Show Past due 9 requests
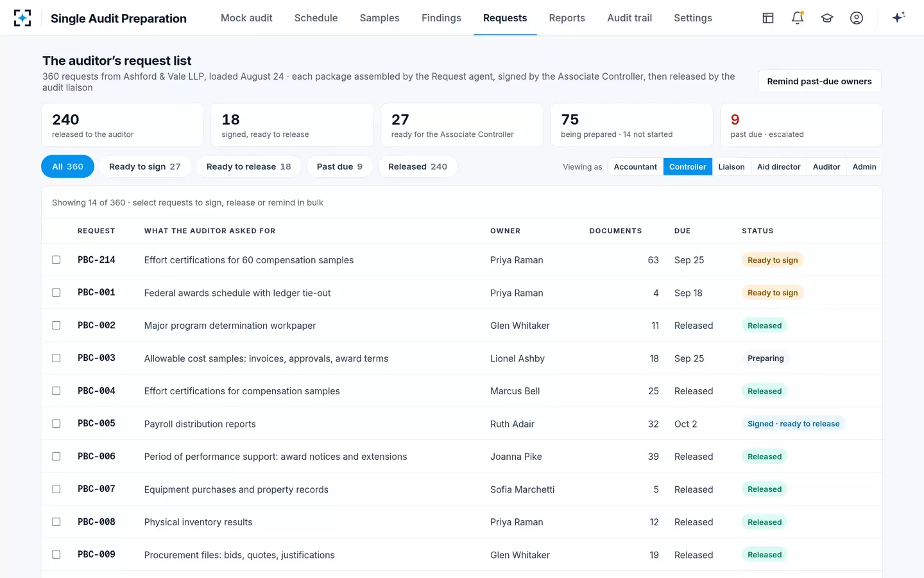Viewport: 924px width, 578px height. [x=339, y=166]
